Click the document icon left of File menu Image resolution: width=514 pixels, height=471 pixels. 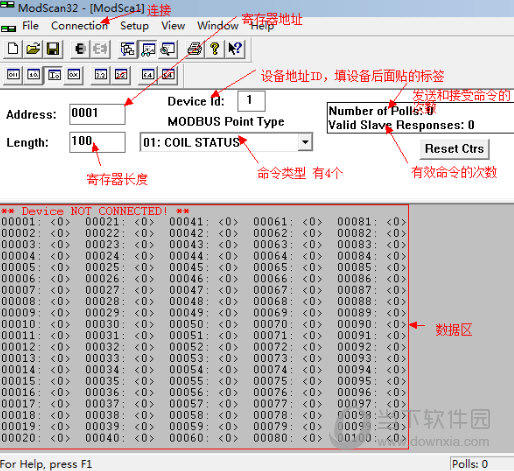click(8, 28)
